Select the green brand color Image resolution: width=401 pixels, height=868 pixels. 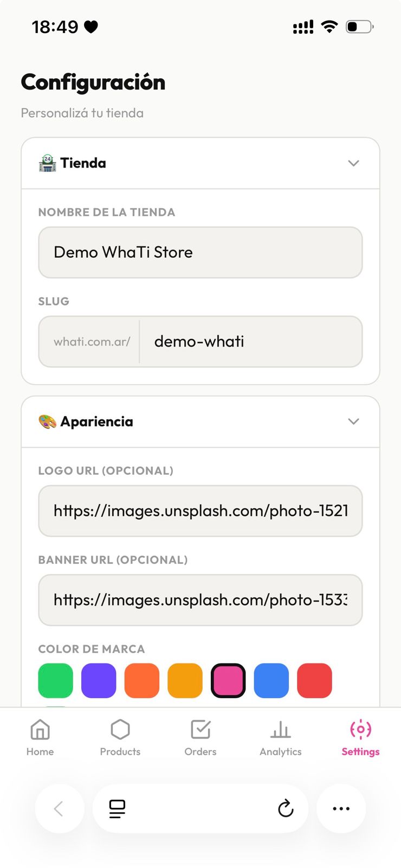tap(55, 680)
